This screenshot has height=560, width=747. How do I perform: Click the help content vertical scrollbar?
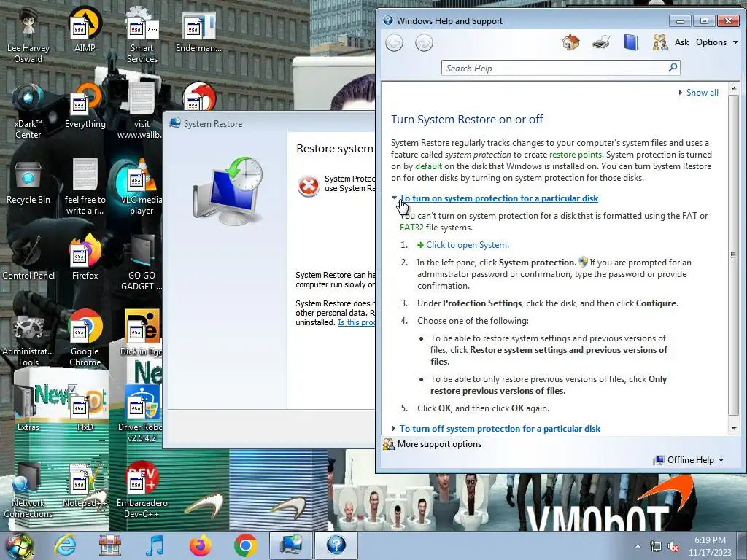734,254
